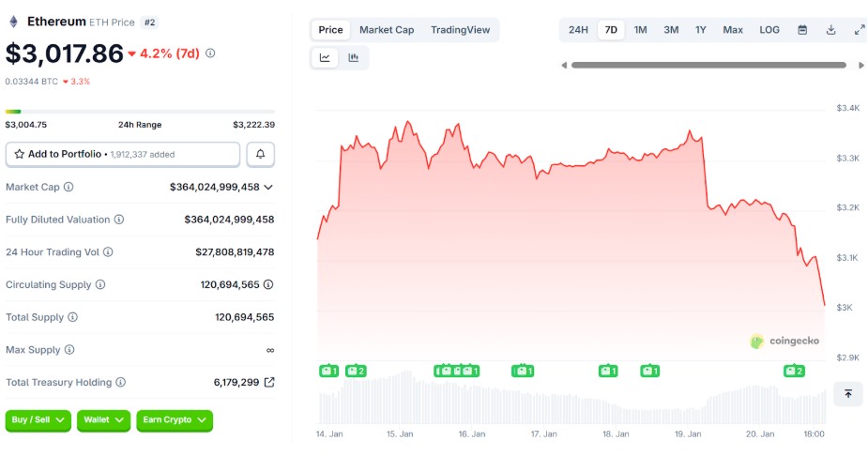
Task: Click the chart horizontal range scrollbar
Action: [713, 66]
